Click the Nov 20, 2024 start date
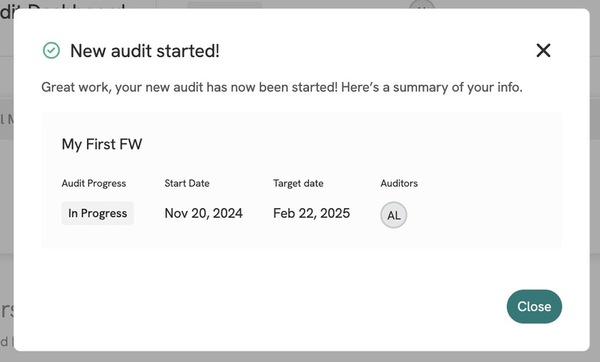This screenshot has width=600, height=362. [204, 213]
